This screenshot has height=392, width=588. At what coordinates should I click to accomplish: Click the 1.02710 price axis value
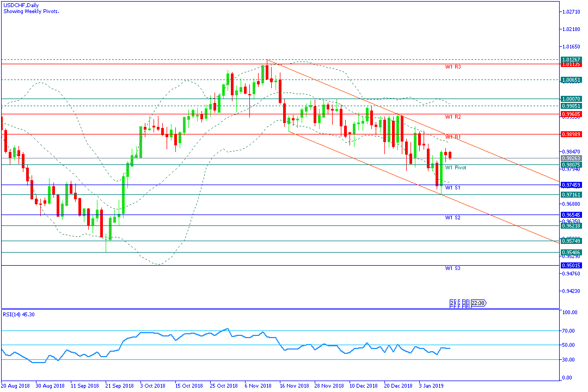pos(571,12)
